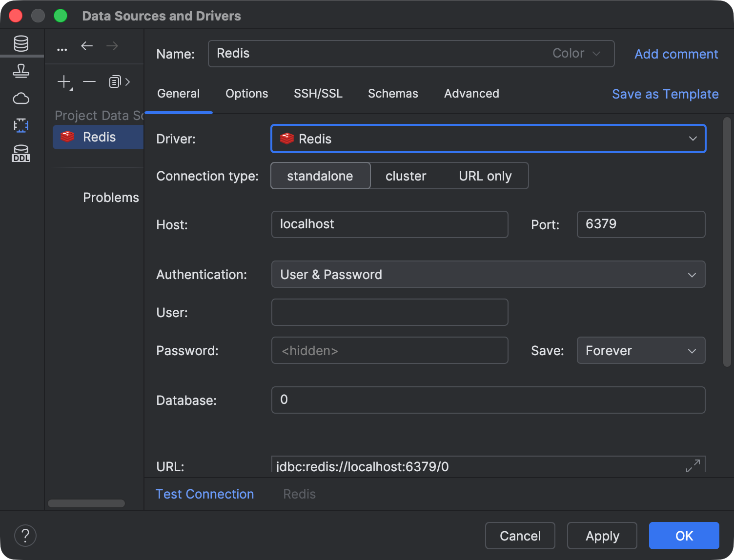Add a new data source with plus

(64, 82)
